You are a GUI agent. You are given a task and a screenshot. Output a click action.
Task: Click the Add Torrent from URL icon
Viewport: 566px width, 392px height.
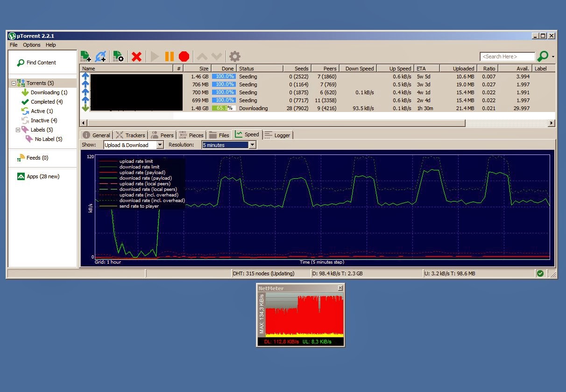tap(100, 56)
